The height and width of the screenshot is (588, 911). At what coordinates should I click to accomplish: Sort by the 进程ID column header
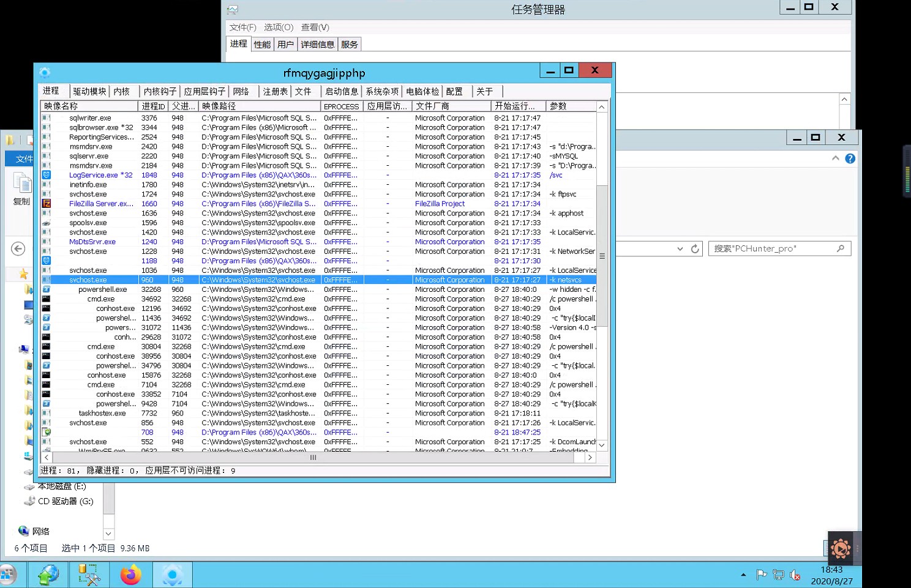point(153,106)
